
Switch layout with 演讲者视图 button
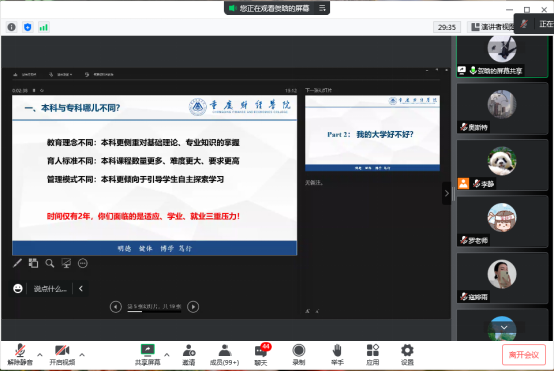492,27
